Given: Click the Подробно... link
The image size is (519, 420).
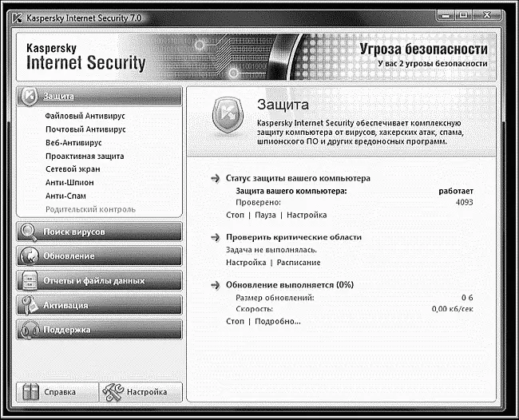Looking at the screenshot, I should tap(278, 321).
